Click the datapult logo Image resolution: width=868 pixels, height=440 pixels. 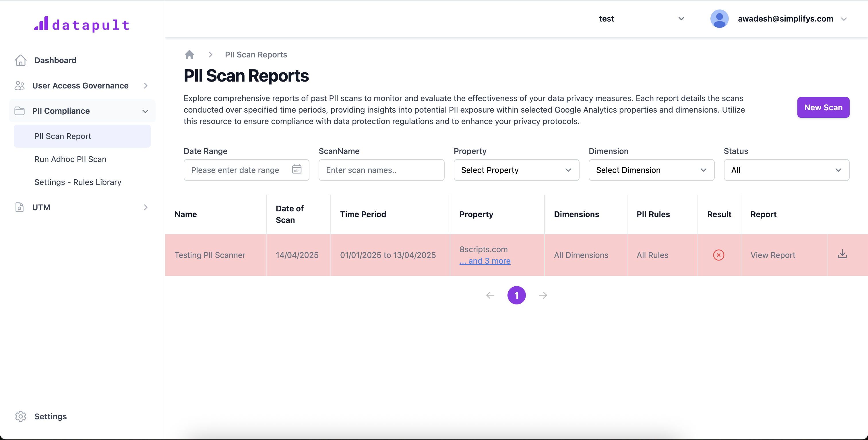[x=82, y=24]
